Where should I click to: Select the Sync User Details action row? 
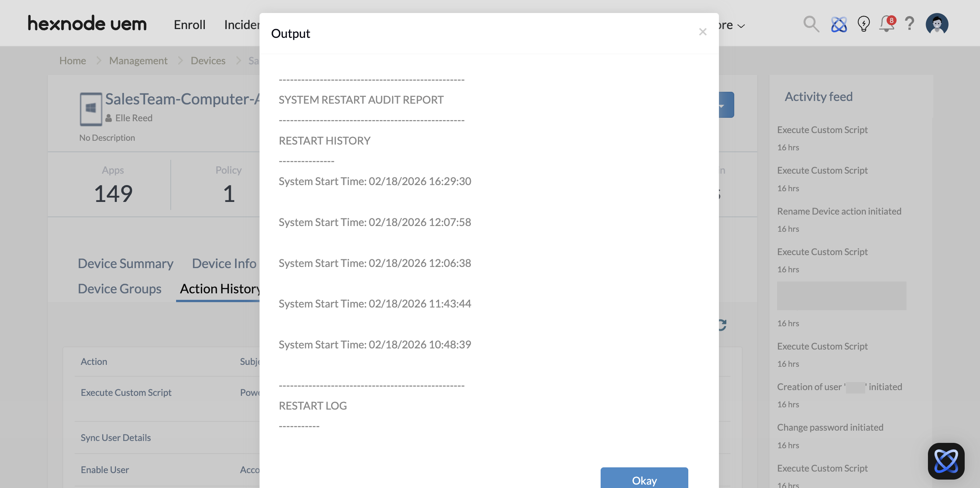pyautogui.click(x=116, y=438)
